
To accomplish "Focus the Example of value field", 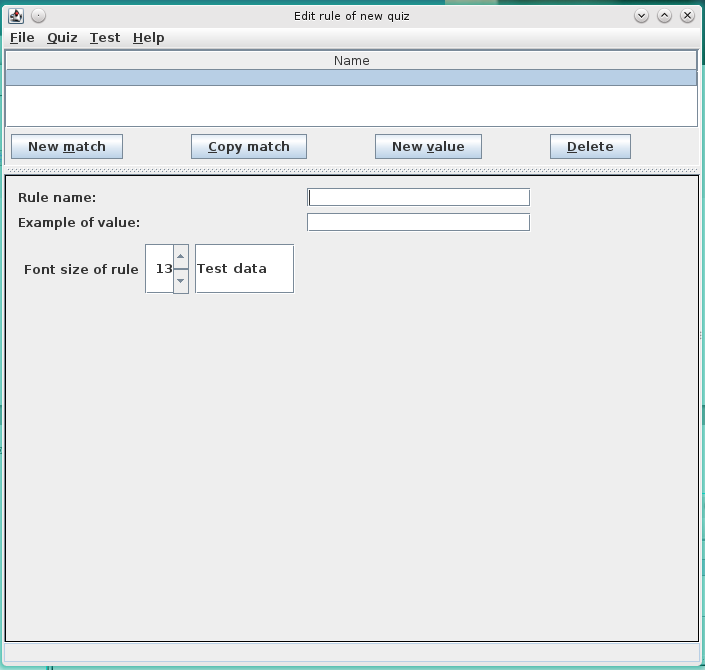I will pyautogui.click(x=418, y=222).
